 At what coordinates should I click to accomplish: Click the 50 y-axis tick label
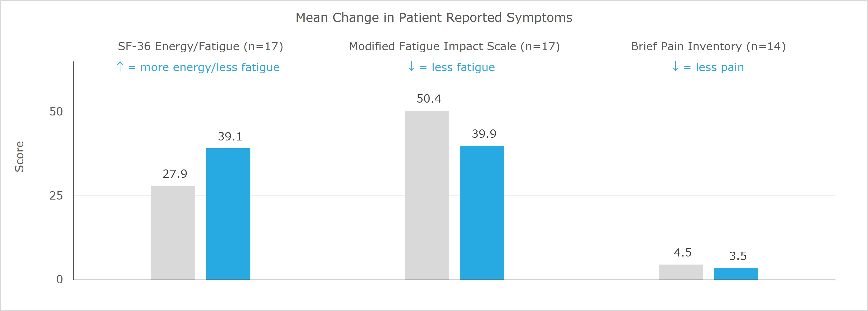point(56,112)
